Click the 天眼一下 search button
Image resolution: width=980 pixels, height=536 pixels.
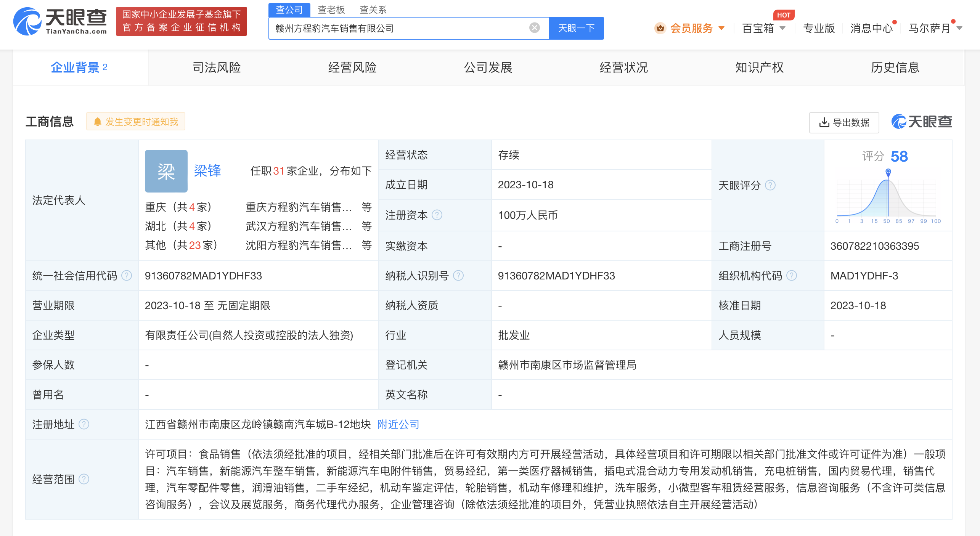(x=576, y=28)
